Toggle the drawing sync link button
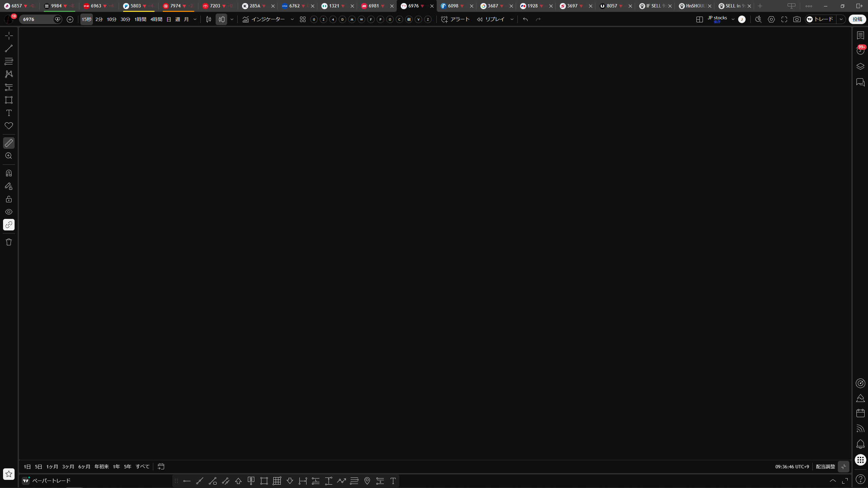The height and width of the screenshot is (488, 868). coord(9,225)
